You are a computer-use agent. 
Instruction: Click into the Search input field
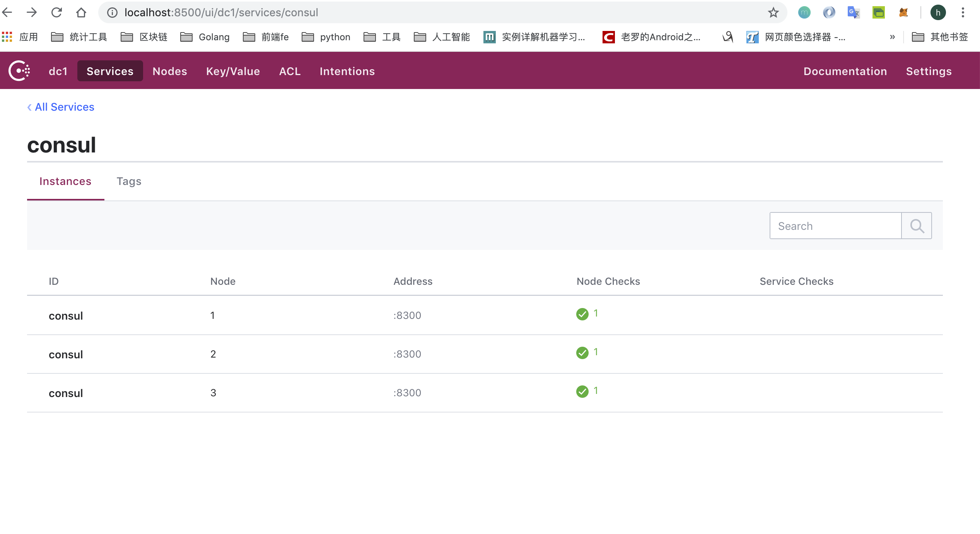click(835, 226)
